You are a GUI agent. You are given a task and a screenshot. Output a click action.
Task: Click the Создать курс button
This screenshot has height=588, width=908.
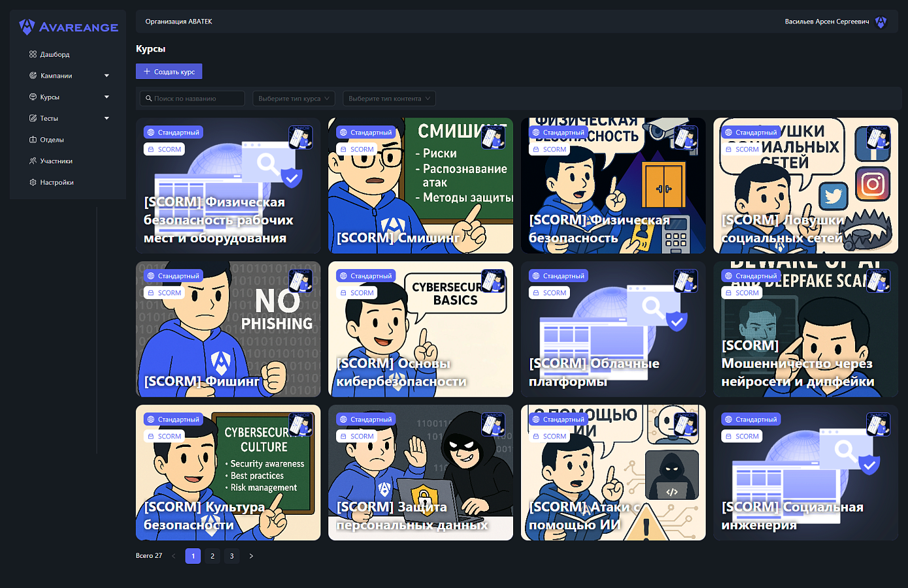point(169,71)
